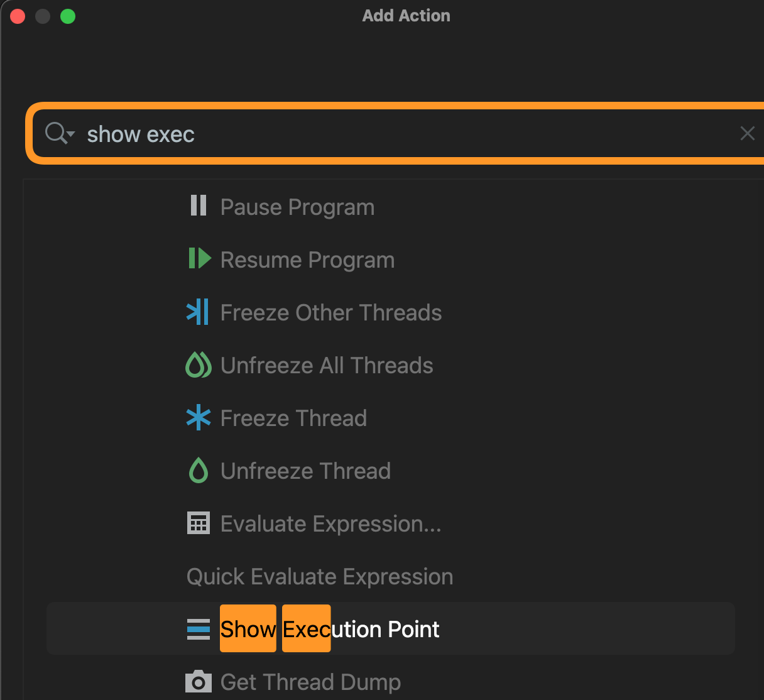764x700 pixels.
Task: Click the green expand traffic light button
Action: pyautogui.click(x=67, y=16)
